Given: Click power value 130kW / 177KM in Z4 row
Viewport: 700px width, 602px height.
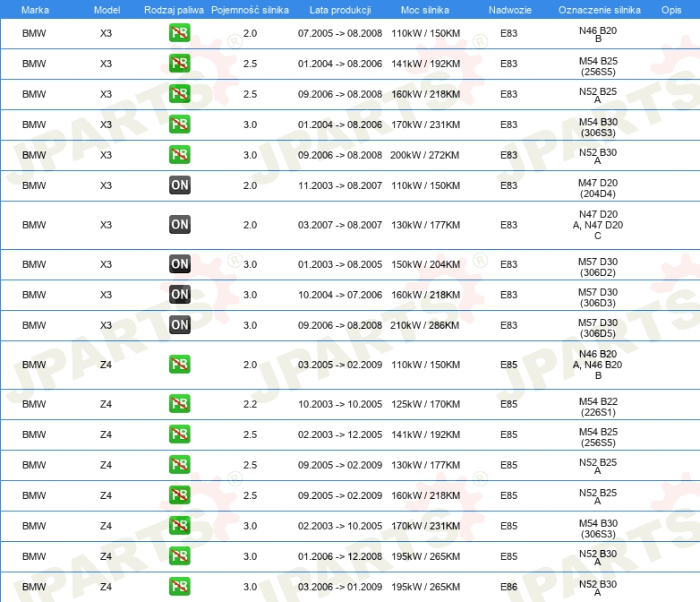Looking at the screenshot, I should pyautogui.click(x=425, y=464).
